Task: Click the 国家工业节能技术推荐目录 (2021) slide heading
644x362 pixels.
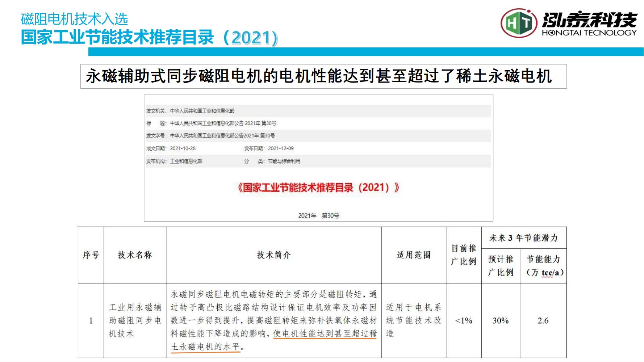Action: pyautogui.click(x=149, y=38)
